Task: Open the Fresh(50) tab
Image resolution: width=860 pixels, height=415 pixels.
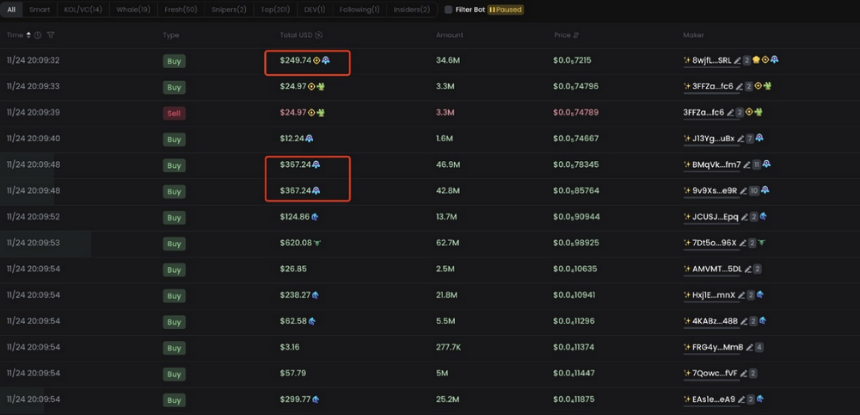Action: (x=181, y=10)
